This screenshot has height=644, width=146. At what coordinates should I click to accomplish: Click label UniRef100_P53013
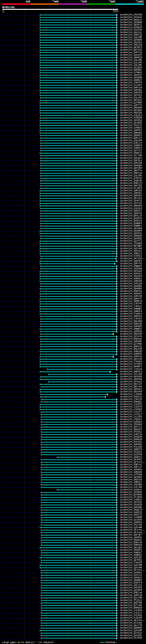pyautogui.click(x=131, y=600)
